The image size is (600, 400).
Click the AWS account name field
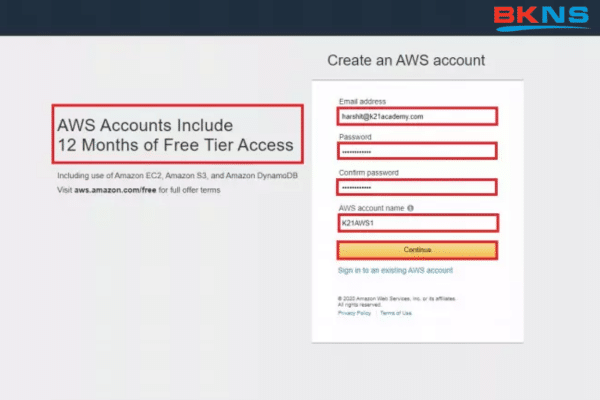point(418,223)
